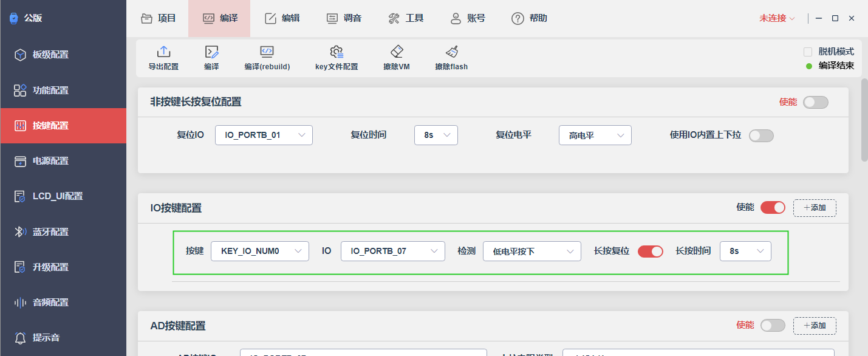This screenshot has height=356, width=868.
Task: Open key文件配置 settings icon
Action: pyautogui.click(x=337, y=52)
